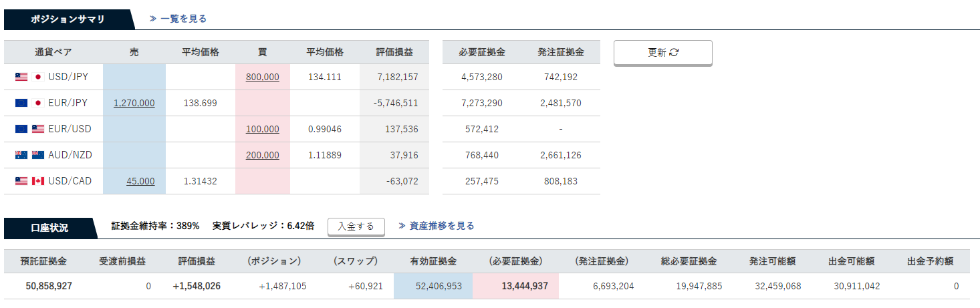Image resolution: width=980 pixels, height=308 pixels.
Task: Click the US flag icon for USD/JPY
Action: tap(21, 78)
